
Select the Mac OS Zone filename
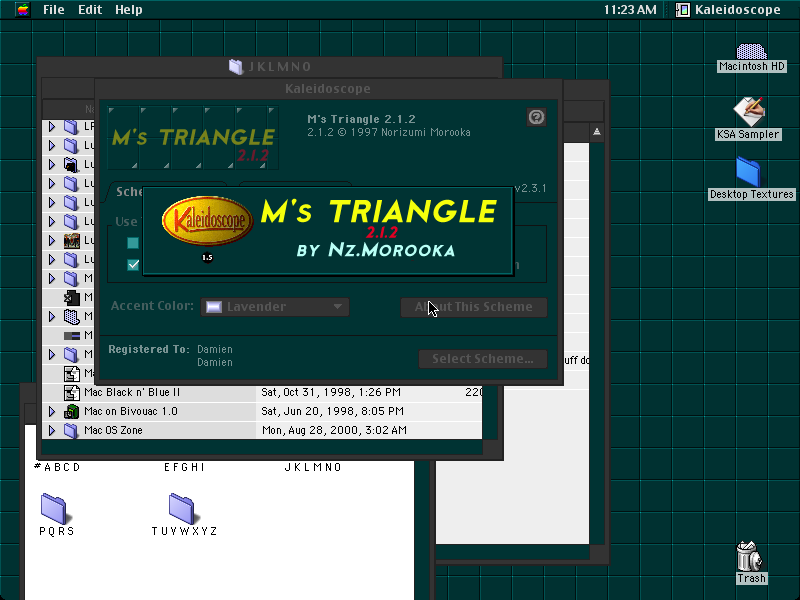pyautogui.click(x=113, y=430)
